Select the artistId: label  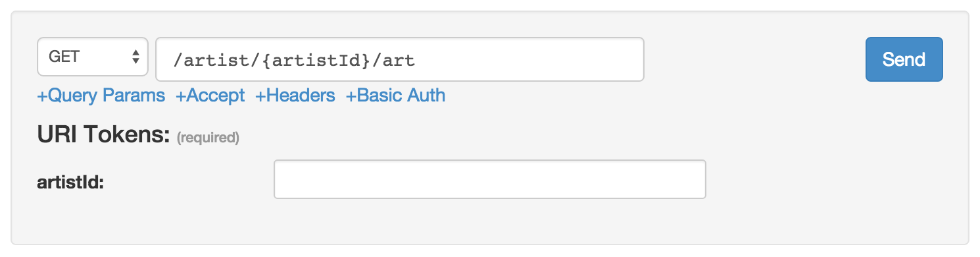pos(72,183)
